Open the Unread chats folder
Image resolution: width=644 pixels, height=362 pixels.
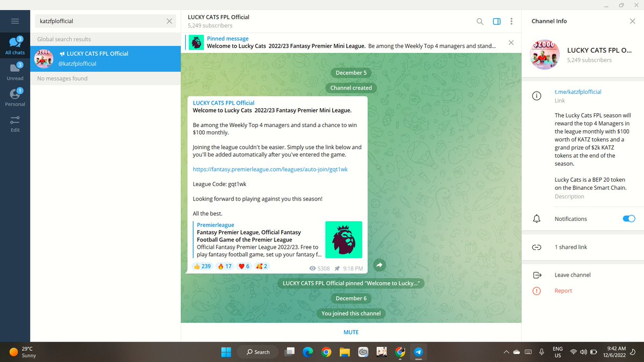click(x=15, y=72)
